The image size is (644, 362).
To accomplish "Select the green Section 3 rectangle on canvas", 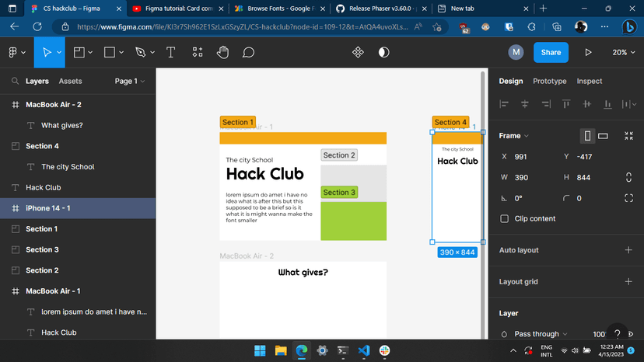I will click(x=353, y=221).
